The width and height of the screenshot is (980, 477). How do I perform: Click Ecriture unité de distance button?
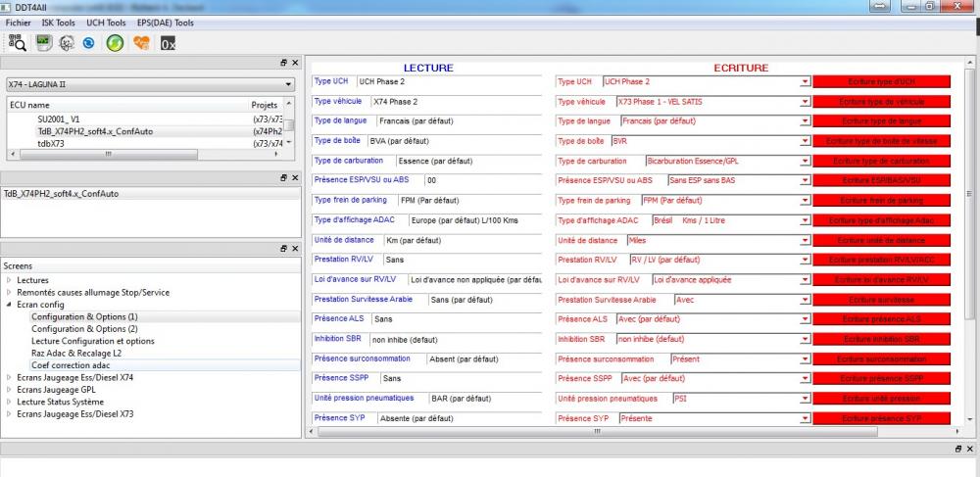[881, 240]
